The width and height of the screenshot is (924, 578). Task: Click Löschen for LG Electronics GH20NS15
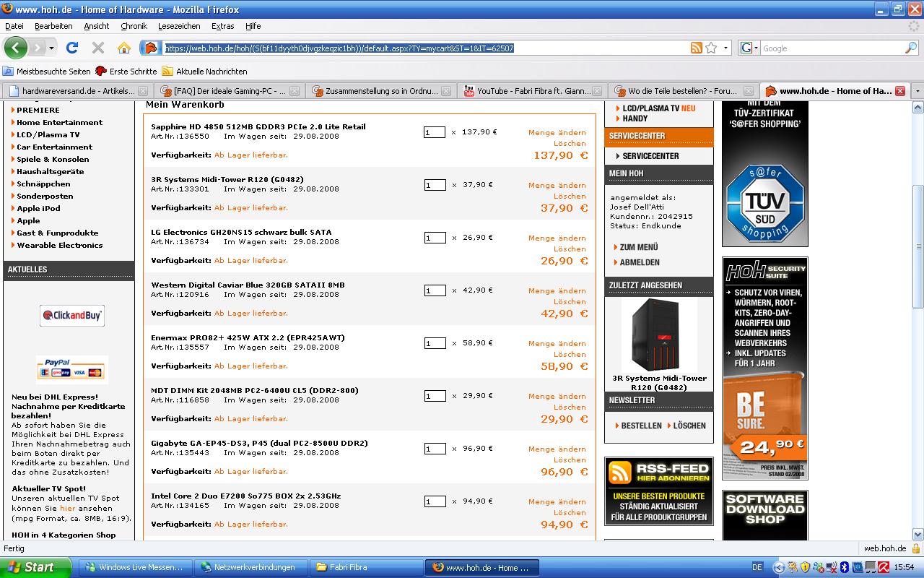pyautogui.click(x=570, y=249)
